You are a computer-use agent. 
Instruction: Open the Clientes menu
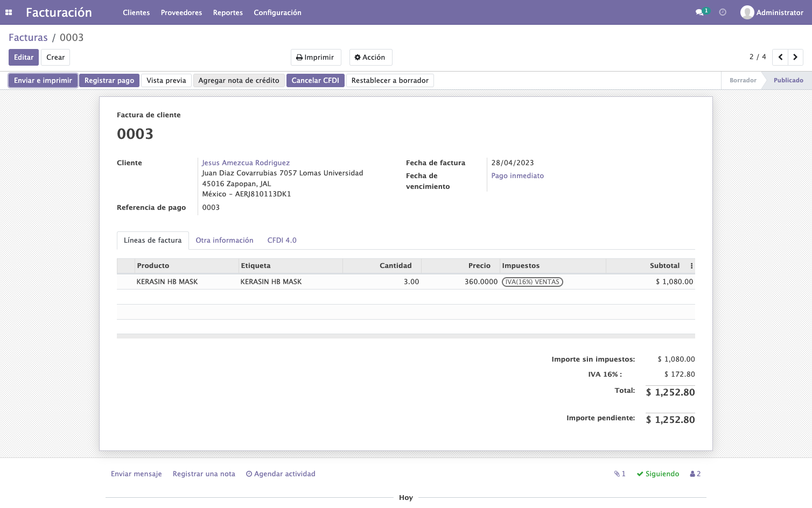(x=136, y=12)
